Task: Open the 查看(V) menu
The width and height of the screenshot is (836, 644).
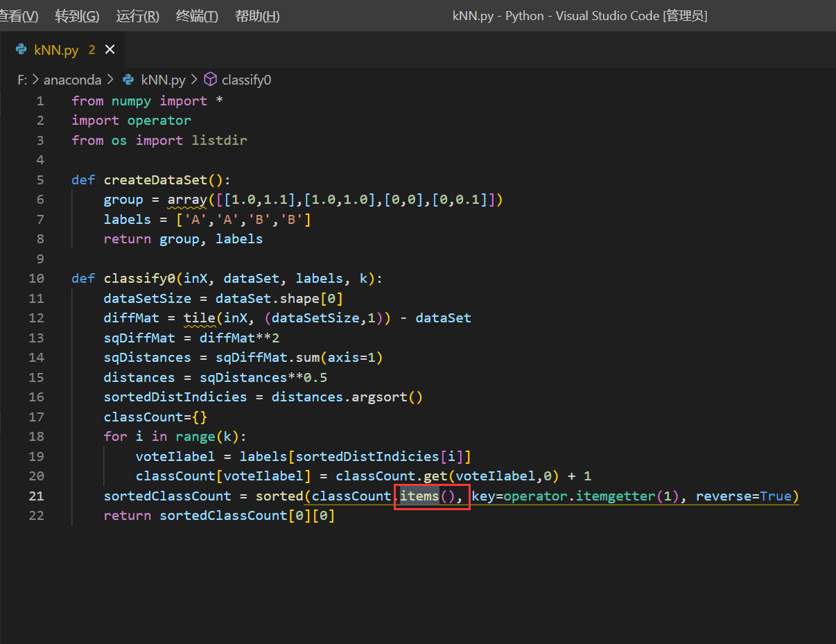Action: 19,16
